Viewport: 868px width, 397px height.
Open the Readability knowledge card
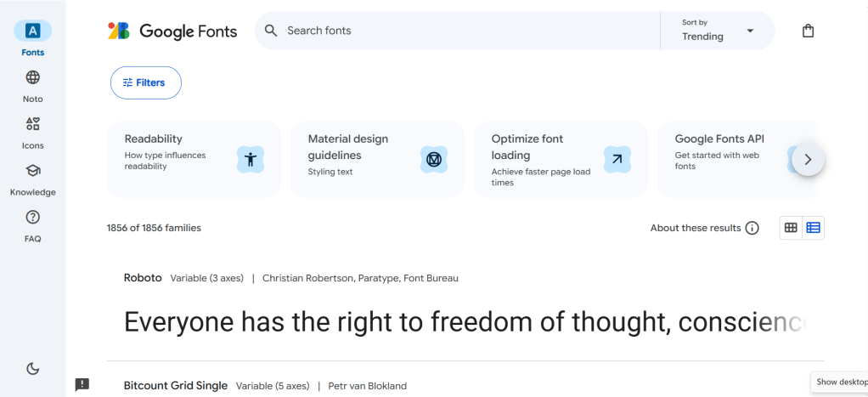point(194,159)
